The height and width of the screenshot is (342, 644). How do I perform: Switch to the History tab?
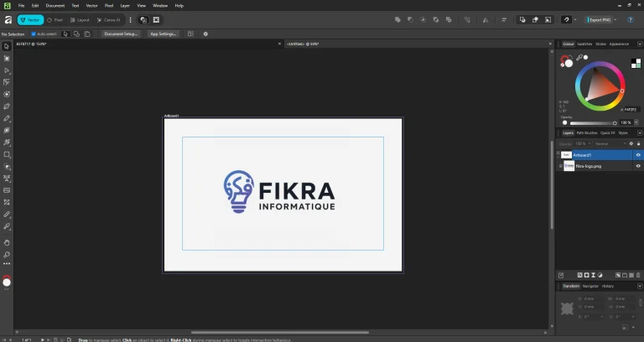608,286
